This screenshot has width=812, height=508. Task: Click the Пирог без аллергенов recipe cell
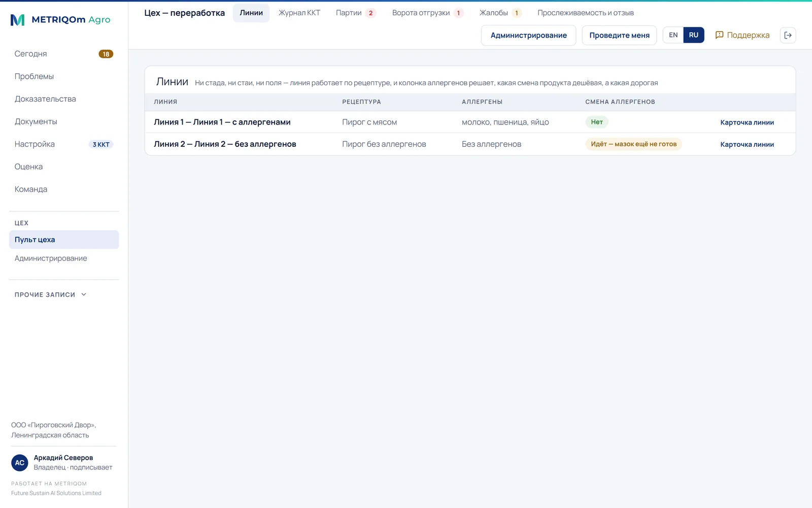point(384,144)
